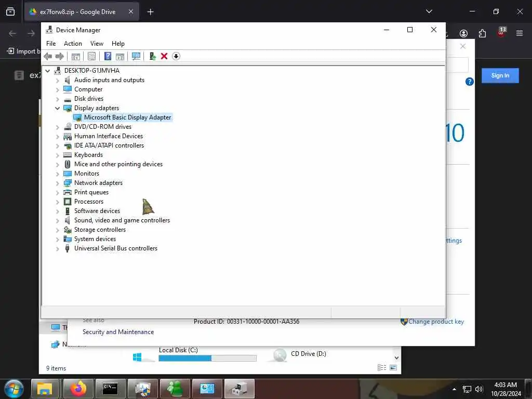Screen dimensions: 532x399
Task: Open File Explorer from the taskbar
Action: tap(45, 389)
